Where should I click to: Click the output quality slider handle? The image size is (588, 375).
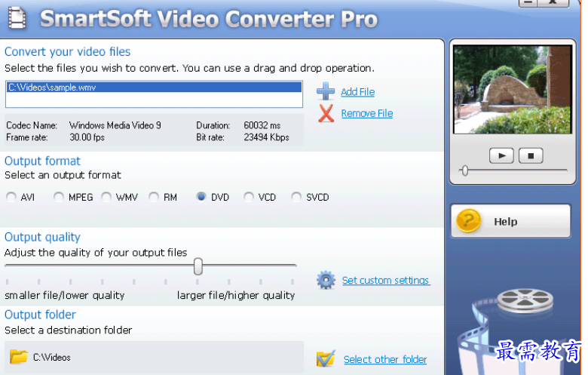coord(198,266)
